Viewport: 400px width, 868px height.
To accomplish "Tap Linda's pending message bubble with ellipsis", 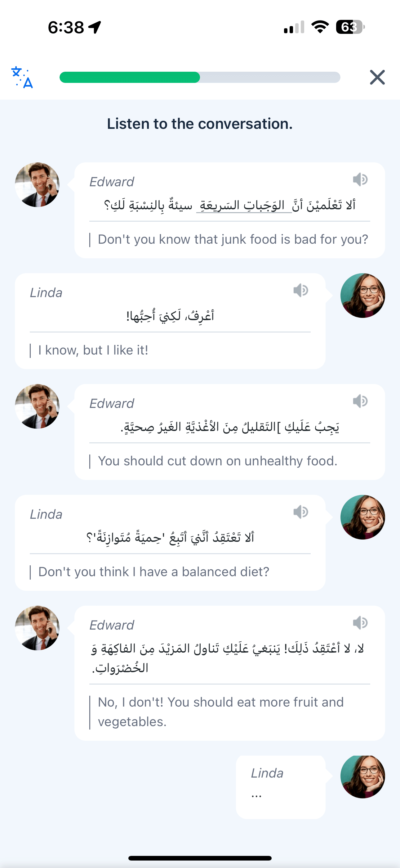I will 281,786.
